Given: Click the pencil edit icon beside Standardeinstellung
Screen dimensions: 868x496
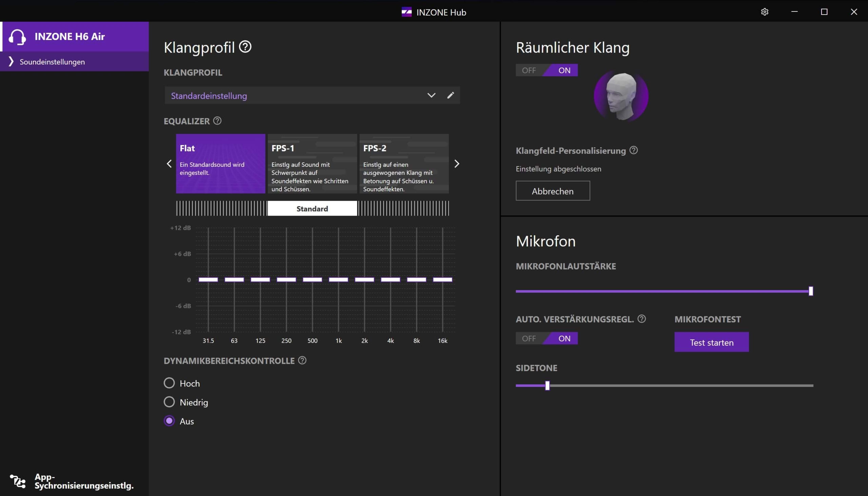Looking at the screenshot, I should [450, 95].
